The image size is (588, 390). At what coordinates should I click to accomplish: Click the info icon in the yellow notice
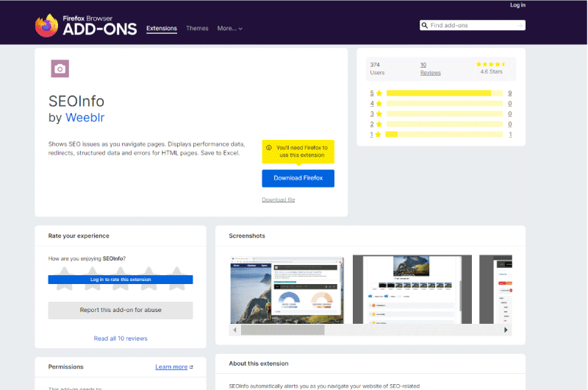269,147
